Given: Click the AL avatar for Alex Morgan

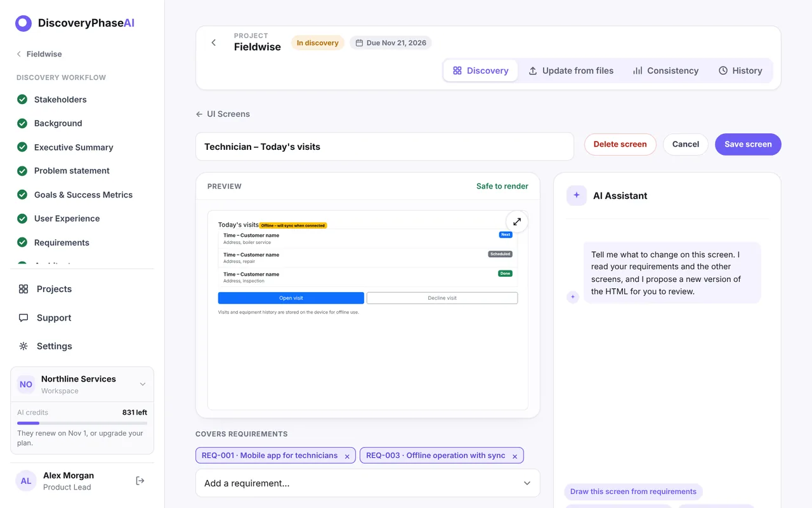Looking at the screenshot, I should [26, 481].
